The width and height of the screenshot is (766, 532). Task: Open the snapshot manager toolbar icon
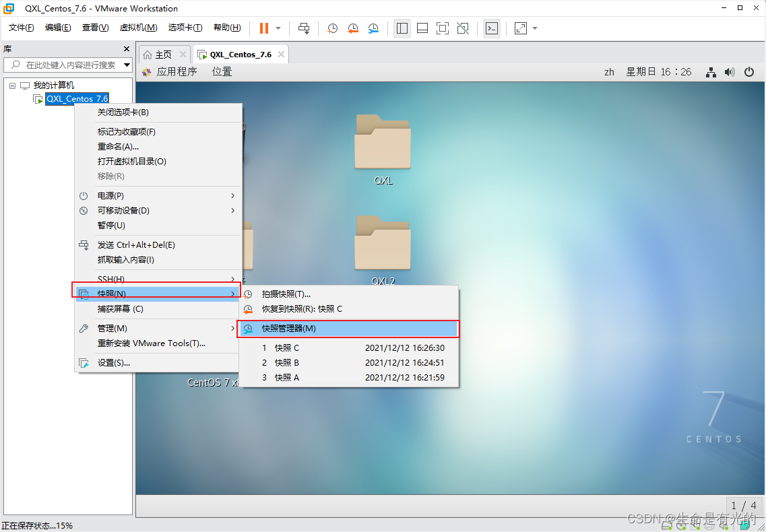point(373,28)
